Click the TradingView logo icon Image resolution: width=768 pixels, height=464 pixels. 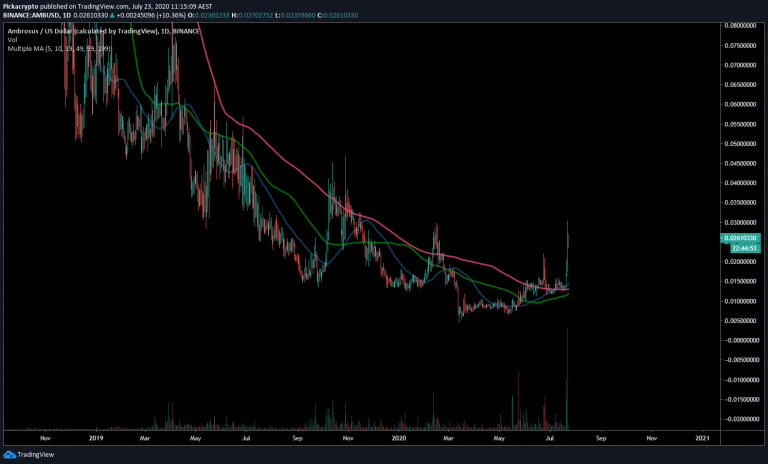click(x=11, y=453)
